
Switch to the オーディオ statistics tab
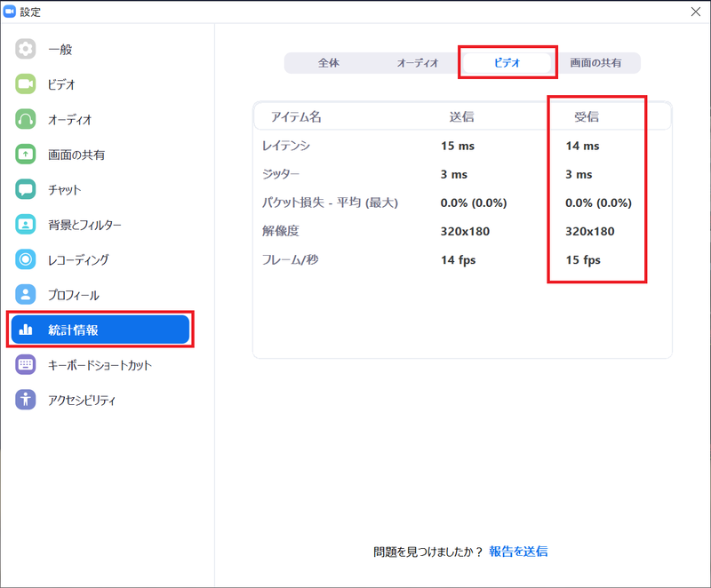click(418, 62)
